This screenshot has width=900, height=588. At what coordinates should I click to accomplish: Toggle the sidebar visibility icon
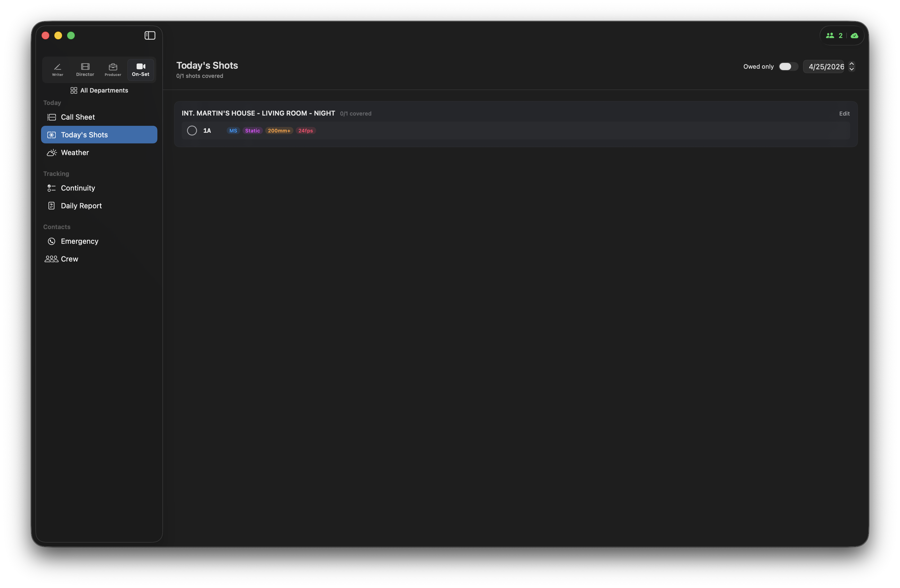(150, 35)
